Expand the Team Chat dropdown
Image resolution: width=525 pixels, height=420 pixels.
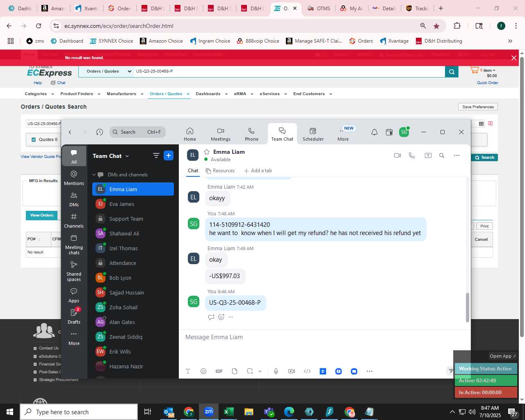127,156
